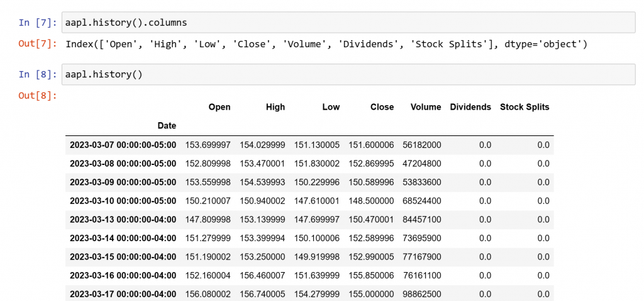The image size is (644, 301).
Task: Click Low value 151.130005
Action: pos(317,145)
